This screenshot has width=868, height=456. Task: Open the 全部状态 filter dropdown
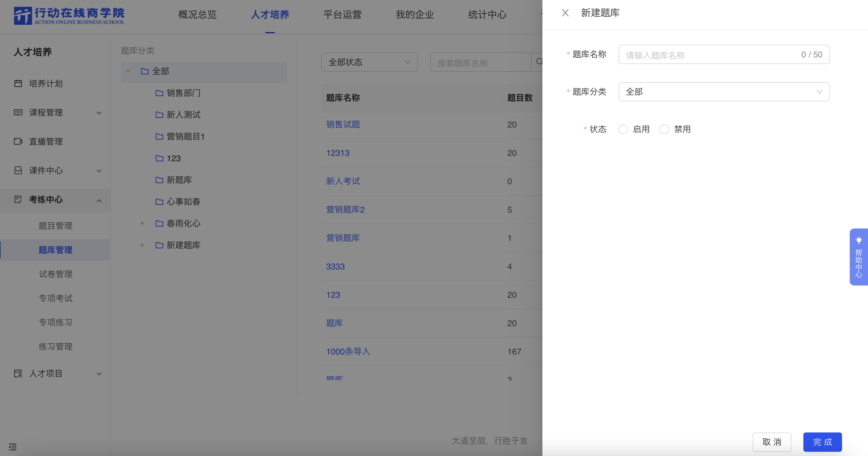(369, 62)
